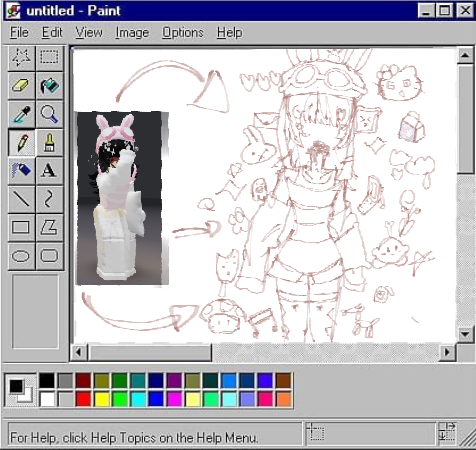Screen dimensions: 476x450
Task: Select the Polygon tool
Action: click(x=49, y=227)
